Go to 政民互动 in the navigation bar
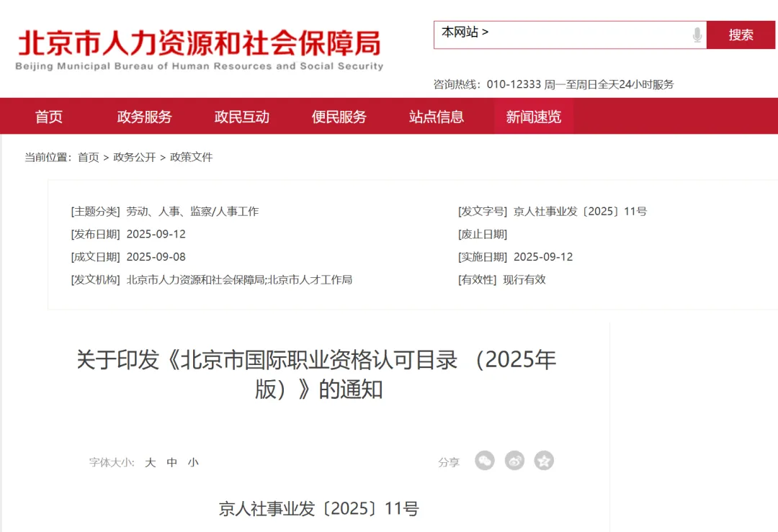The width and height of the screenshot is (778, 532). [241, 117]
